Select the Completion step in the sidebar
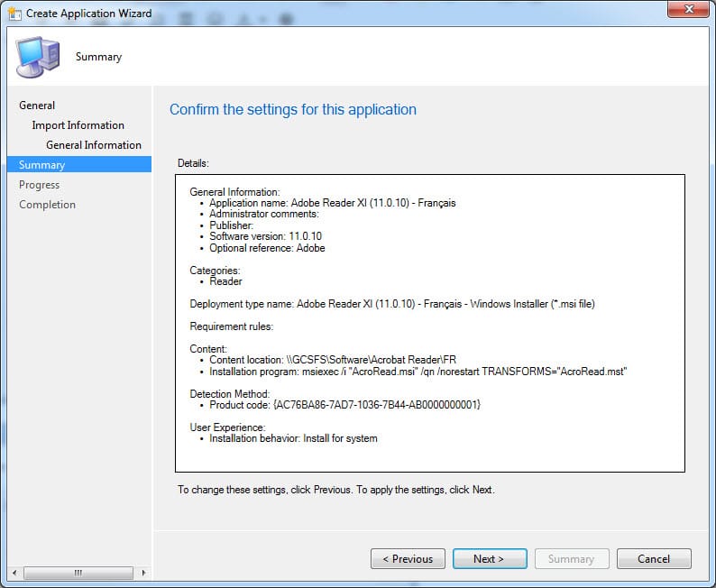716x588 pixels. click(47, 205)
